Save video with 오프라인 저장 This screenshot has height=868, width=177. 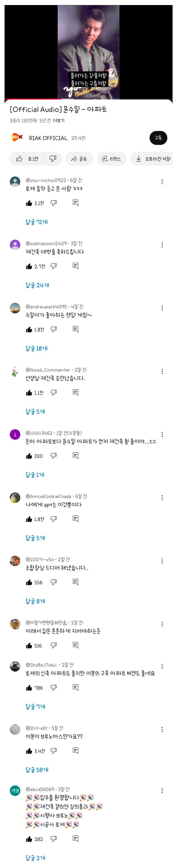pyautogui.click(x=153, y=159)
